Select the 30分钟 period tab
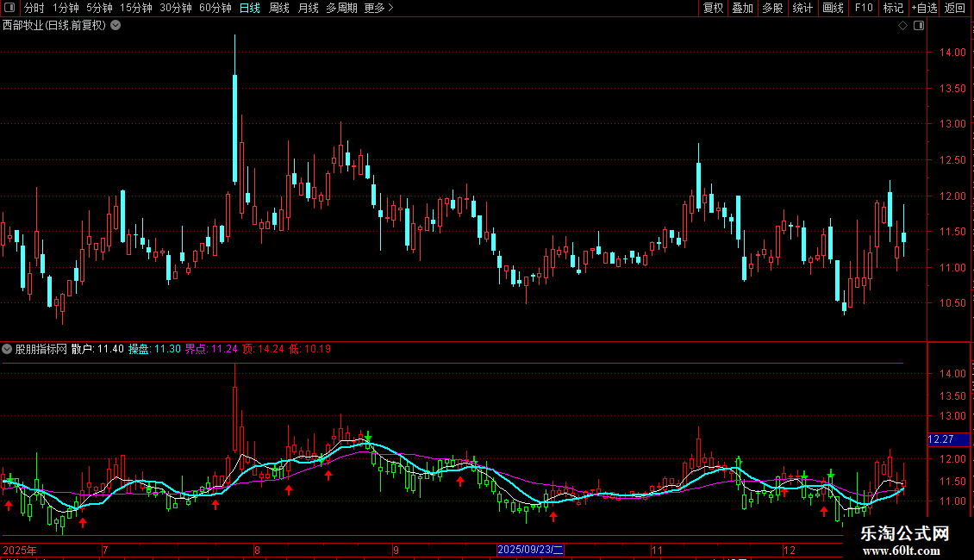Image resolution: width=974 pixels, height=560 pixels. [176, 8]
